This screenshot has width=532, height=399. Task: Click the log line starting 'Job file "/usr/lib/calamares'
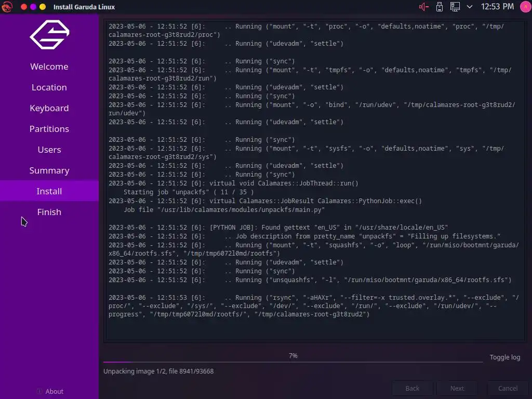[224, 210]
